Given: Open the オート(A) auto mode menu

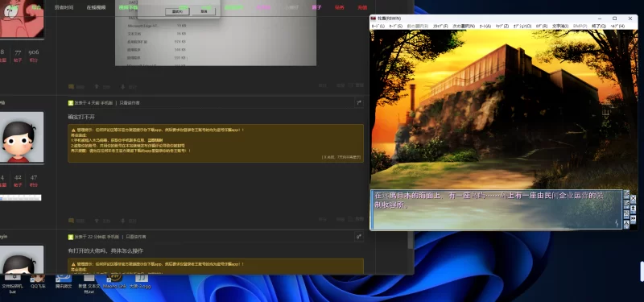Looking at the screenshot, I should tap(485, 26).
